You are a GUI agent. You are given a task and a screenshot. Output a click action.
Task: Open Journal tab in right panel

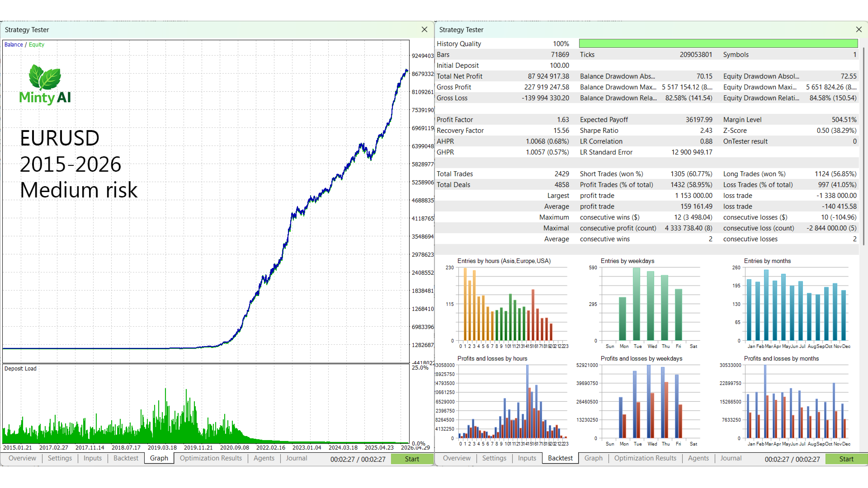pos(731,458)
